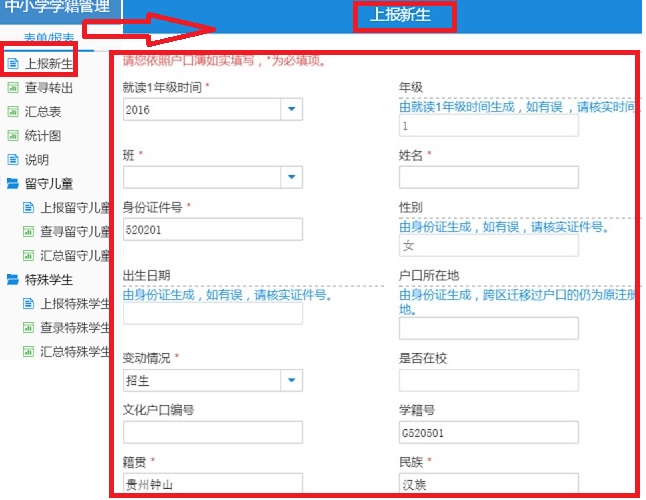646x500 pixels.
Task: Click the 上报留守儿童 document icon
Action: coord(28,208)
